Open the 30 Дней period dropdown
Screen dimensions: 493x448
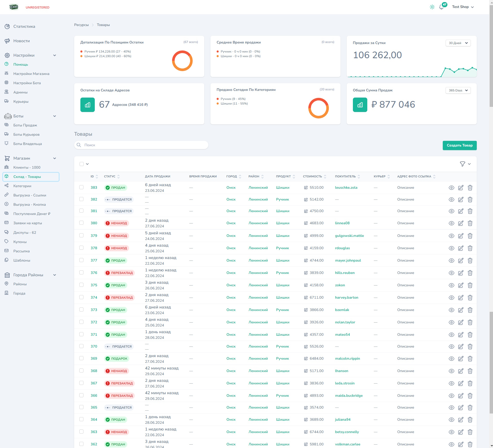tap(458, 43)
